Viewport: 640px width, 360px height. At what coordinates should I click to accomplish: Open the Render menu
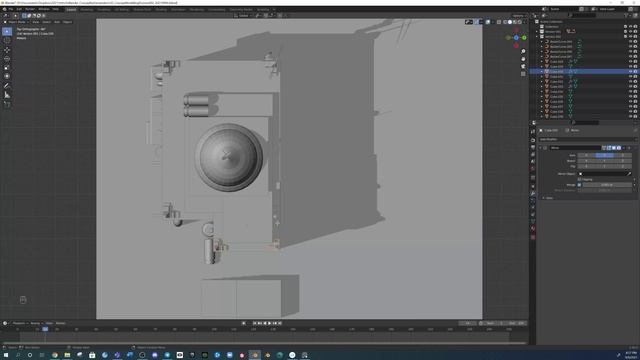[30, 9]
